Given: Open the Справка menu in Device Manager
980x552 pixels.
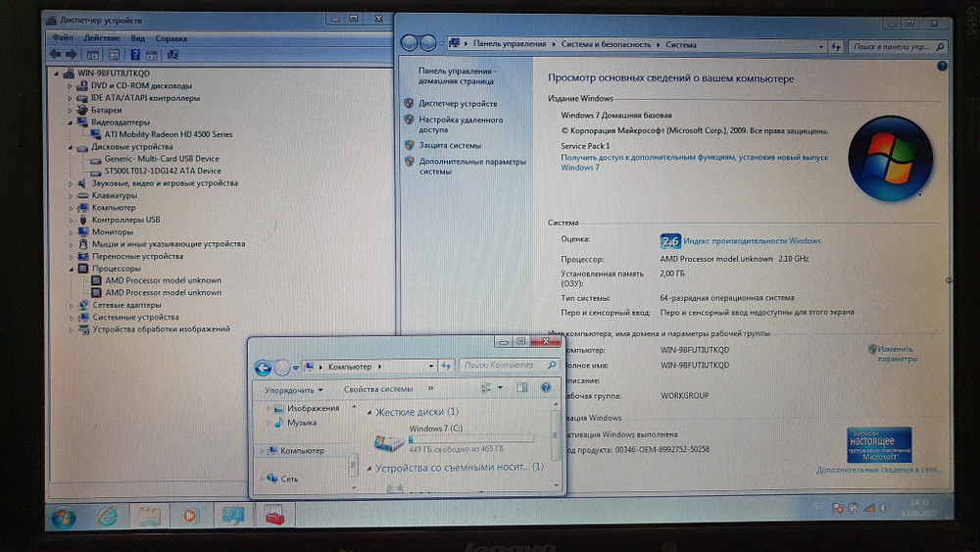Looking at the screenshot, I should coord(171,37).
